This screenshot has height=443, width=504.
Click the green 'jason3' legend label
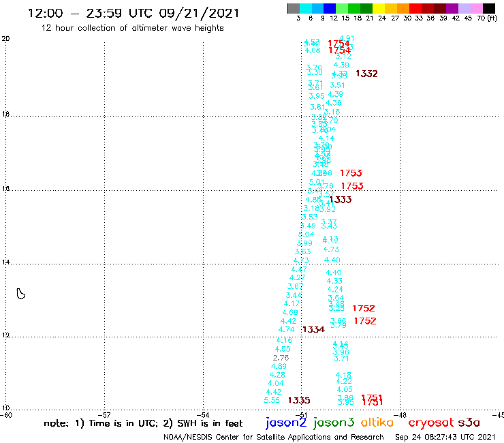334,423
